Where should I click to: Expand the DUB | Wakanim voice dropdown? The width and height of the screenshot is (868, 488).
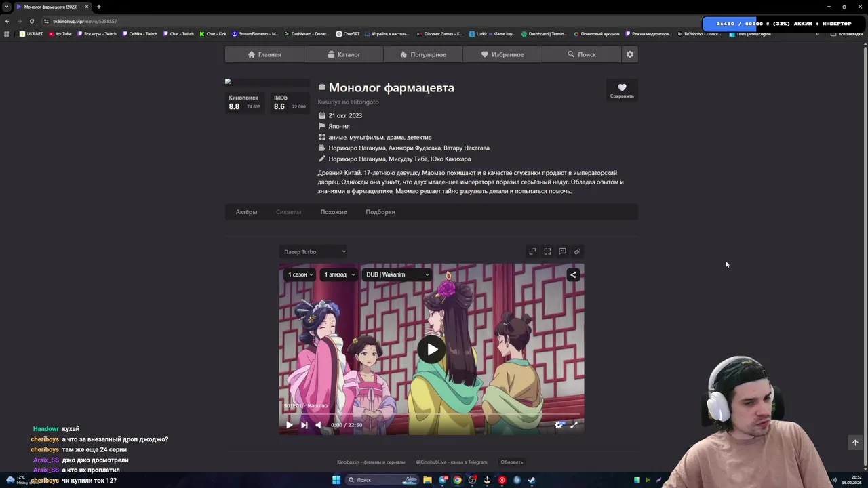pos(397,274)
